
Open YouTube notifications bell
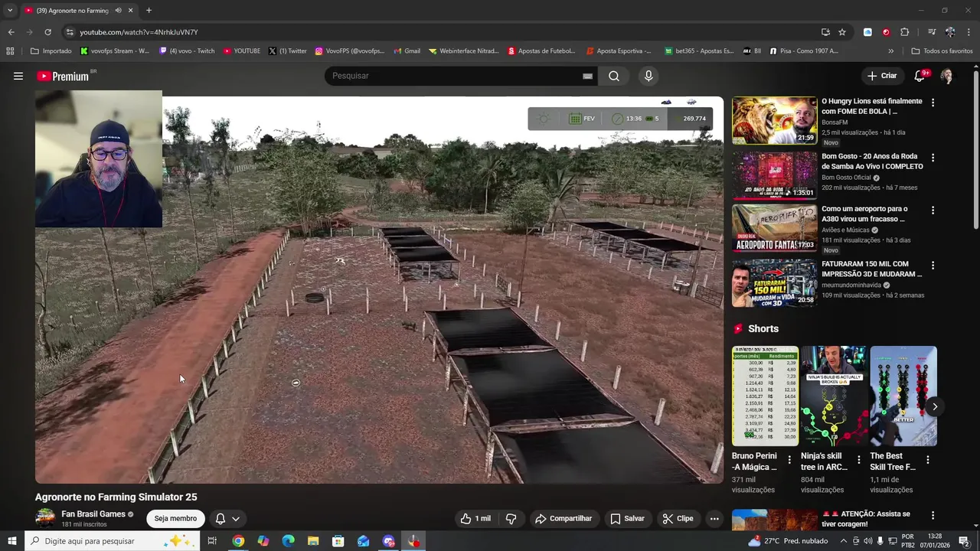click(x=920, y=76)
